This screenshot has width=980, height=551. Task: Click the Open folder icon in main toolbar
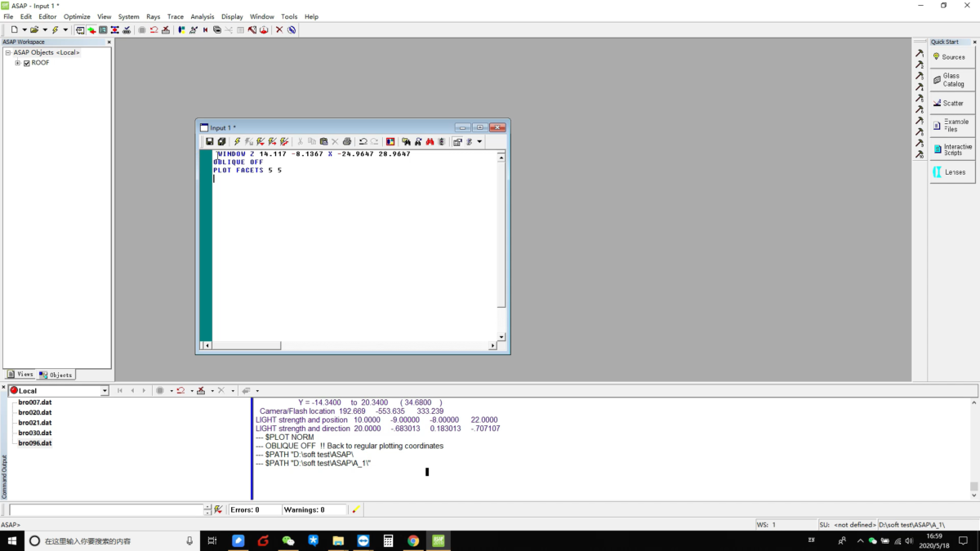click(x=34, y=30)
